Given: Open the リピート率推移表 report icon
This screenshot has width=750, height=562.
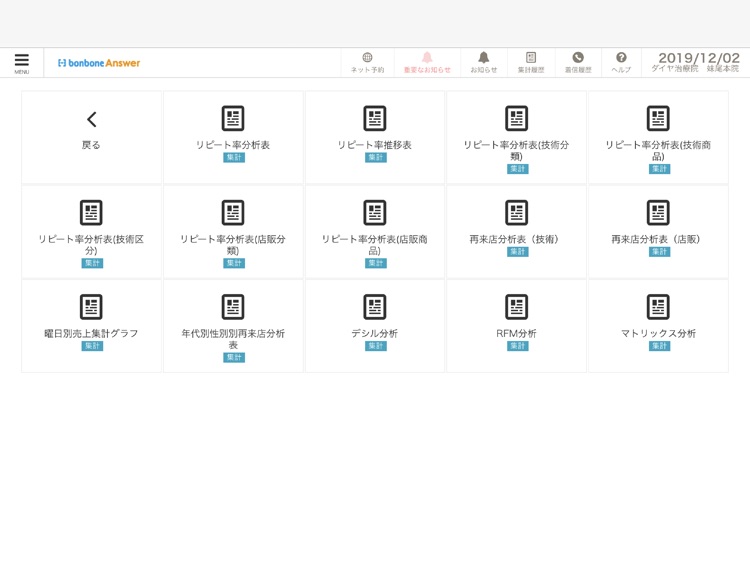Looking at the screenshot, I should (x=375, y=118).
